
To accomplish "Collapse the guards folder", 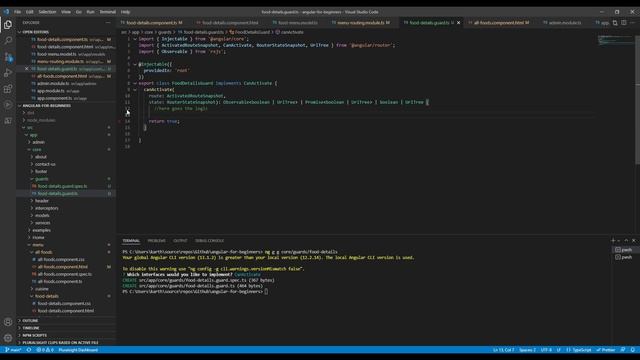I will tap(41, 179).
